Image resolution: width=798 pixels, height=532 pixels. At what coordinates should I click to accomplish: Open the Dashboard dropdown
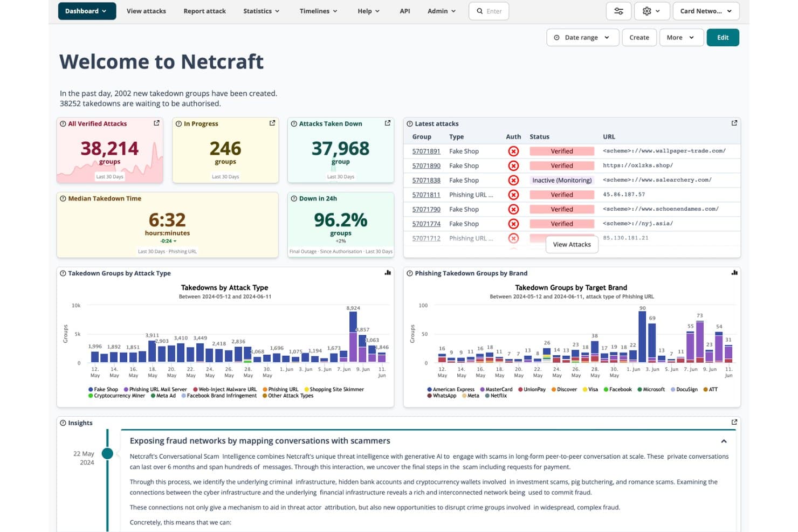click(87, 11)
